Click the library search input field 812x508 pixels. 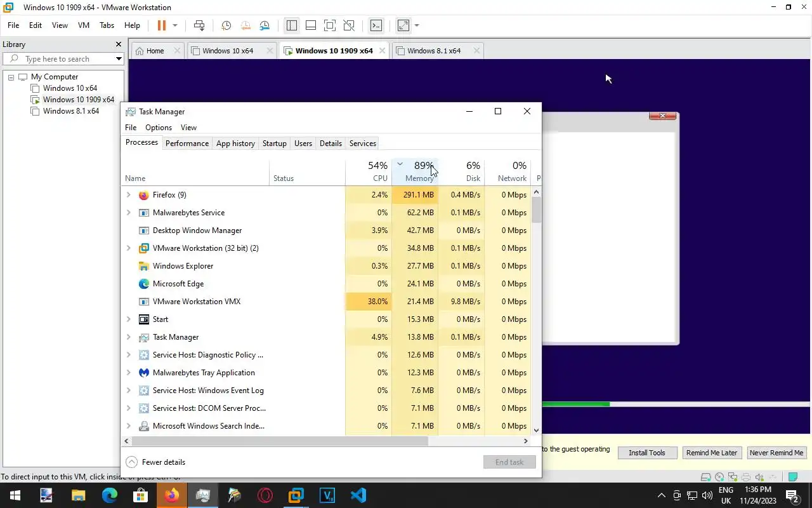[x=62, y=59]
